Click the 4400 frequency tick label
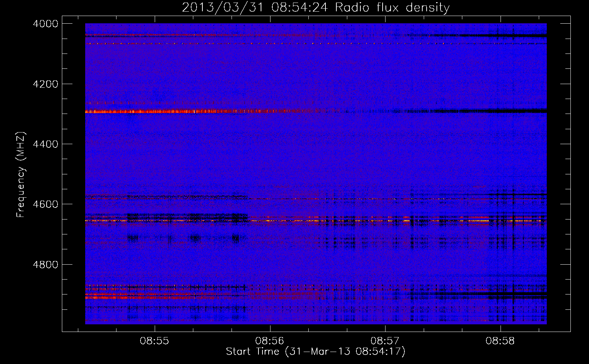This screenshot has width=589, height=364. (x=45, y=144)
